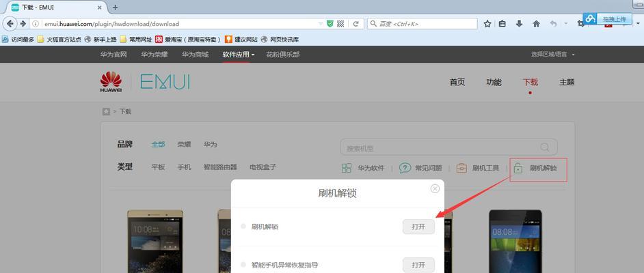Click the undo closed tab arrow icon
644x273 pixels.
pos(553,24)
